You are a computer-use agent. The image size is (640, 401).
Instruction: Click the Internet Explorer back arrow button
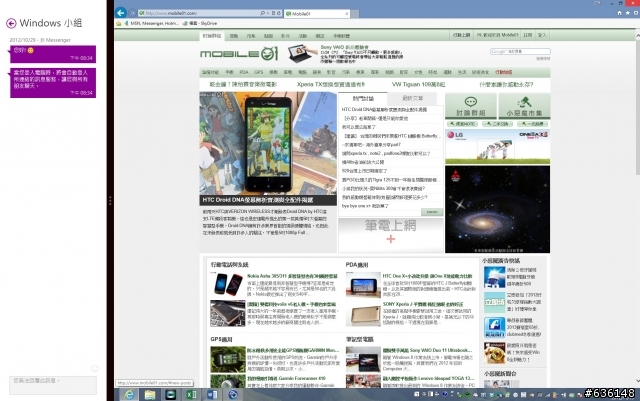coord(120,13)
